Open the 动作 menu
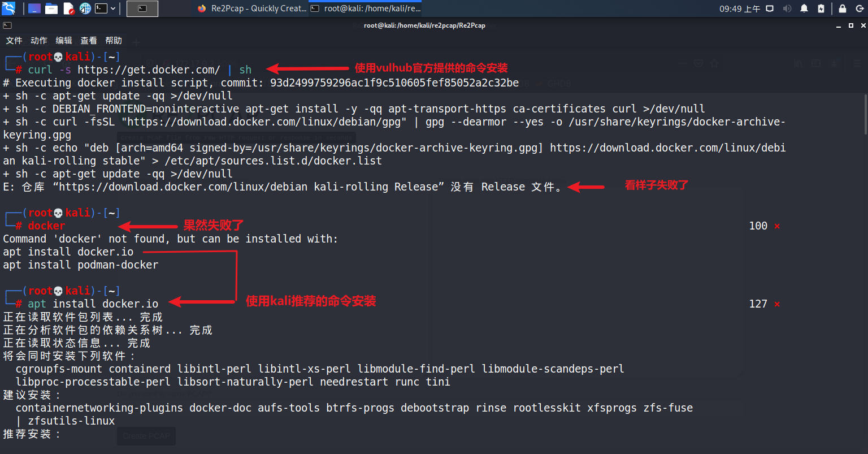Viewport: 868px width, 454px height. click(39, 41)
